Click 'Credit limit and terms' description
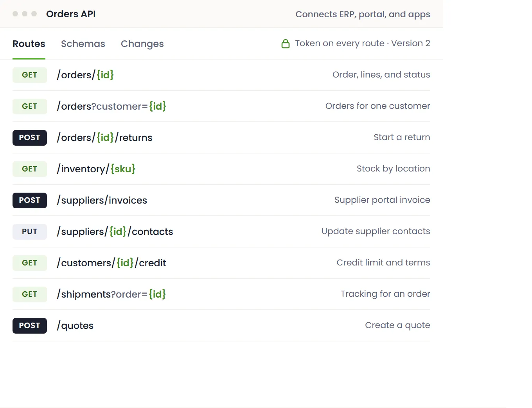This screenshot has height=408, width=532. [383, 263]
